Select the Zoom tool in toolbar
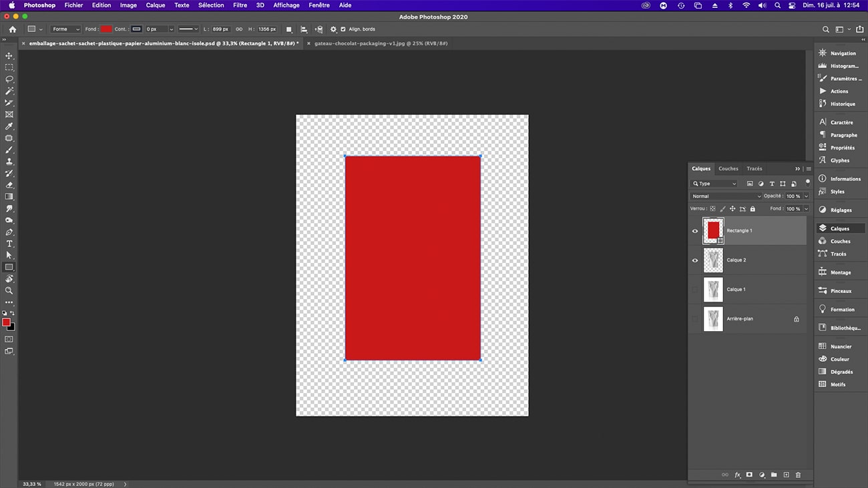The width and height of the screenshot is (868, 488). (x=9, y=290)
